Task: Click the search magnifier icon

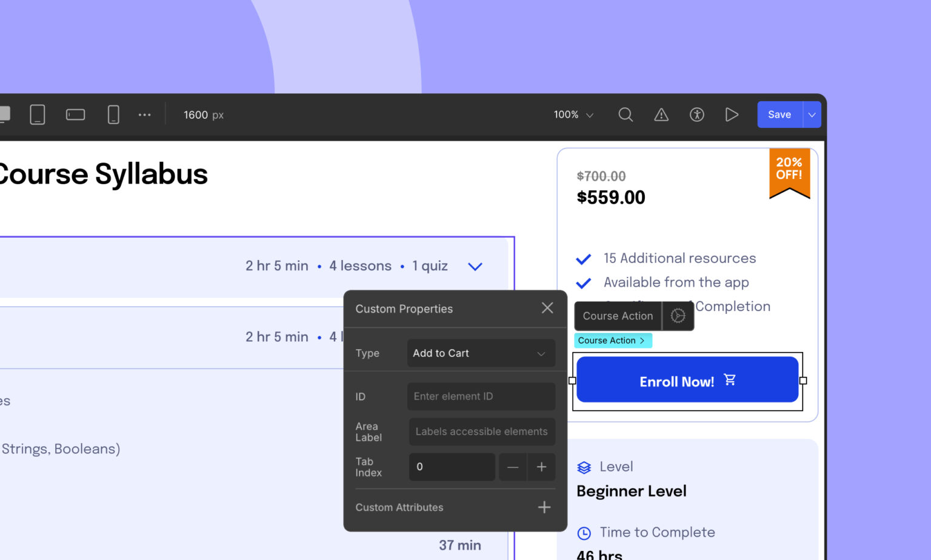Action: (626, 115)
